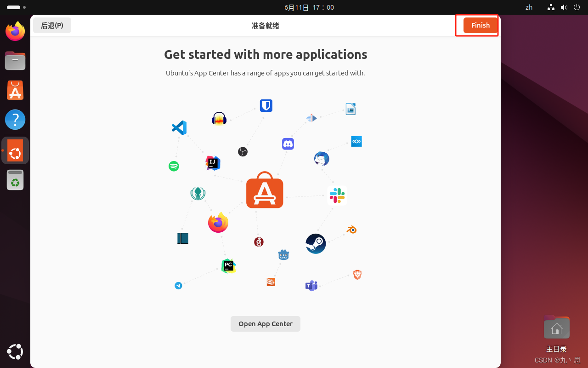Go back with the 后退(P) button

pos(52,25)
